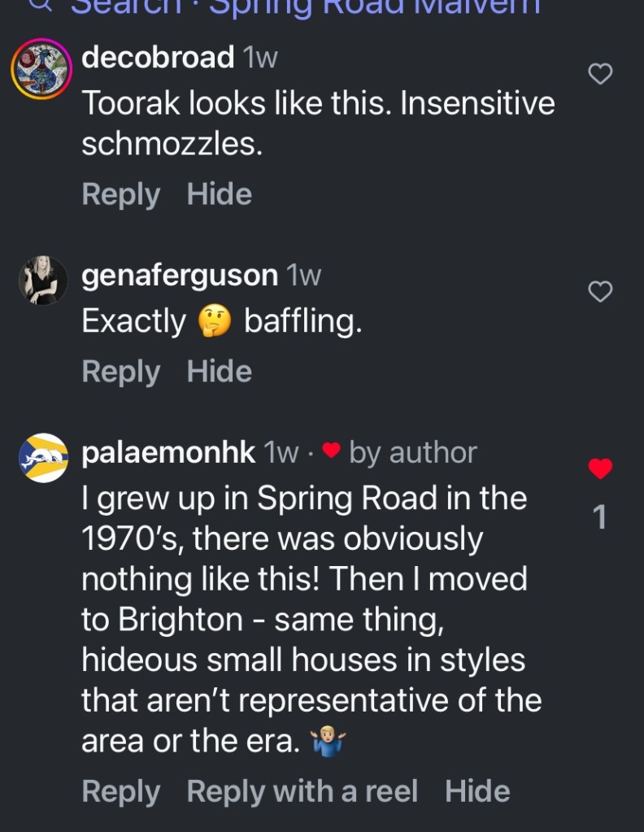Reply to palaemonhk's comment
Image resolution: width=644 pixels, height=832 pixels.
coord(120,791)
